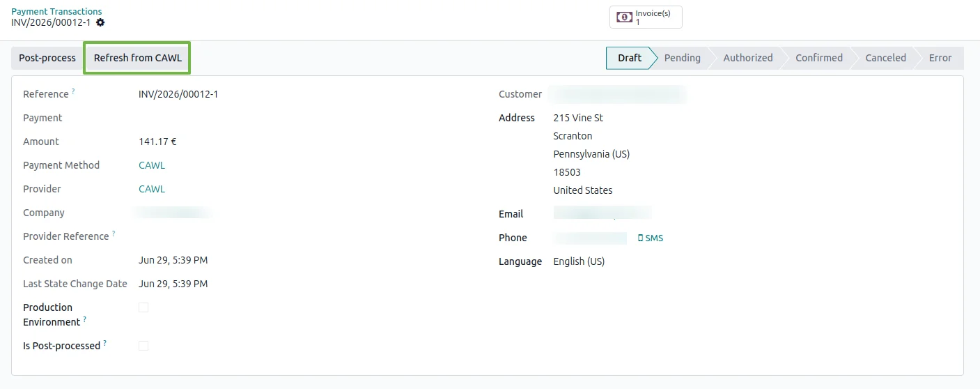The width and height of the screenshot is (980, 389).
Task: Select the Authorized status stage
Action: (x=747, y=58)
